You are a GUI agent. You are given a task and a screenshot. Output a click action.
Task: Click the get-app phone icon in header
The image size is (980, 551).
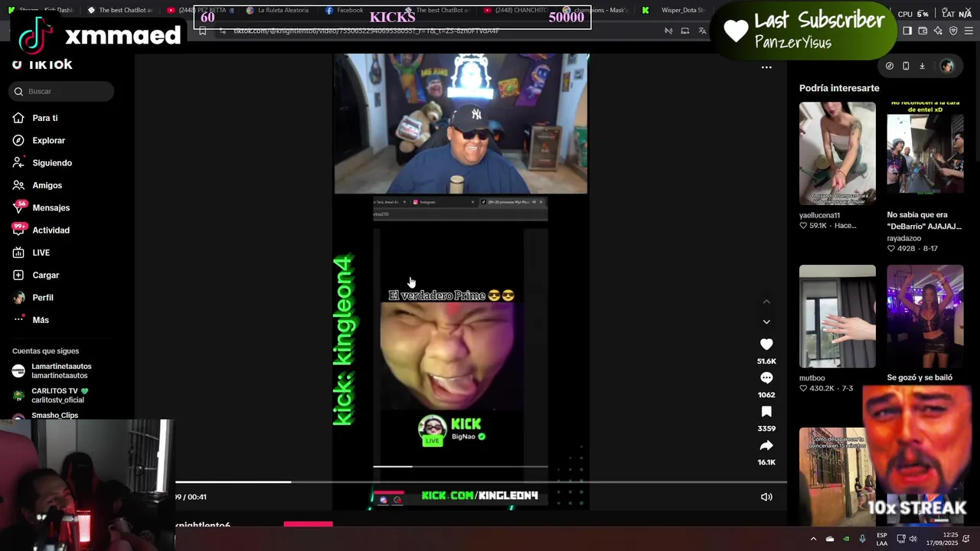(x=906, y=67)
